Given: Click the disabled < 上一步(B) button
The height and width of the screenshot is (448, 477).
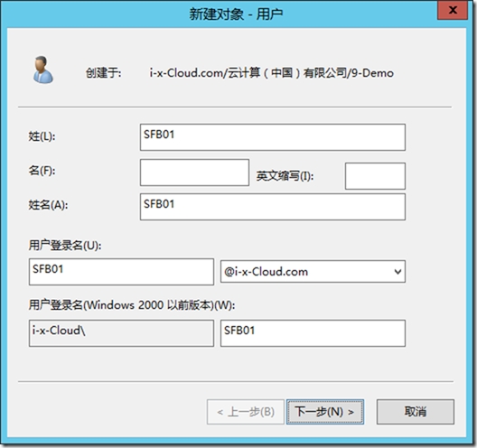Looking at the screenshot, I should pos(245,412).
